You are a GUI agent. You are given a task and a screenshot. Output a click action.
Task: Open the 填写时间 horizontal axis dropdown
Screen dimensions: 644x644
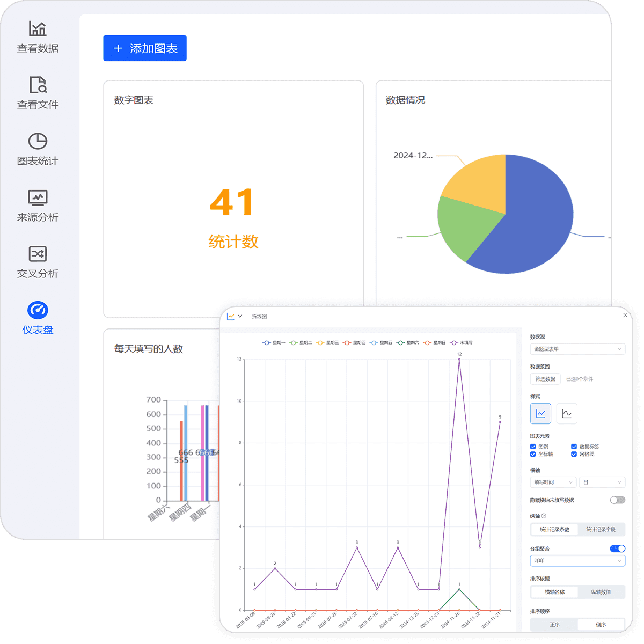(553, 482)
